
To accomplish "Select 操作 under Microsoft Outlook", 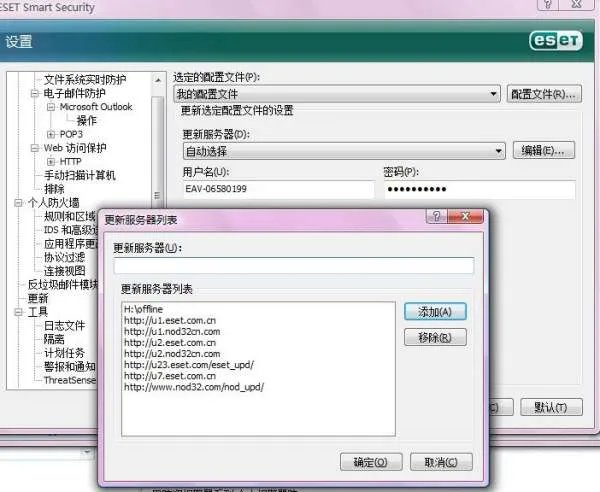I will (86, 121).
